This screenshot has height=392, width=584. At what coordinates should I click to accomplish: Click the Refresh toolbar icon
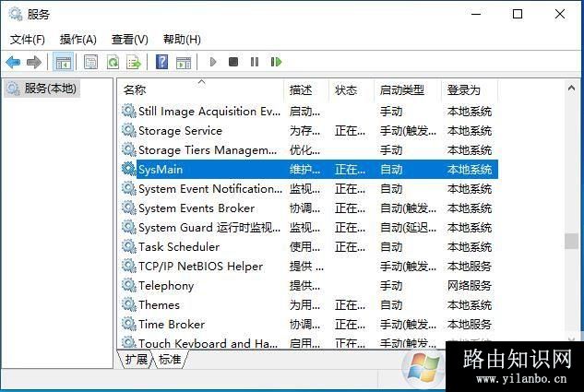(x=113, y=62)
